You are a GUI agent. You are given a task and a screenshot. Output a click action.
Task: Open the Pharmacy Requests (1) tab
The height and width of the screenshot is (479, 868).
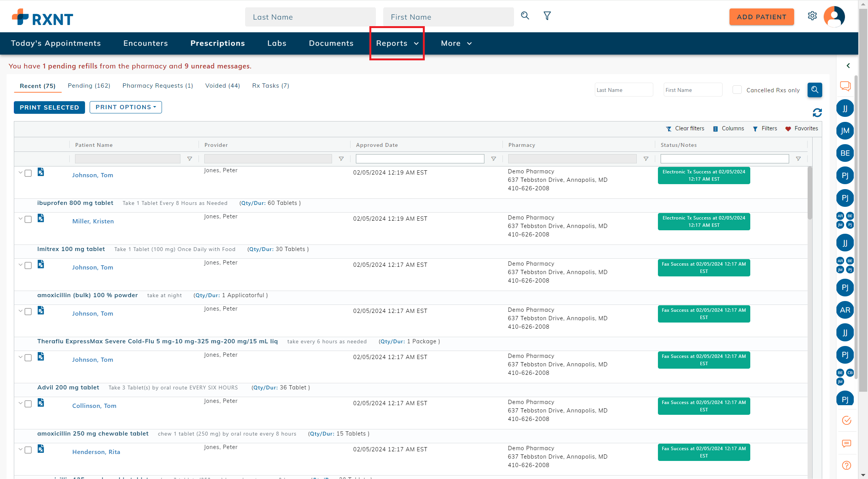coord(158,86)
